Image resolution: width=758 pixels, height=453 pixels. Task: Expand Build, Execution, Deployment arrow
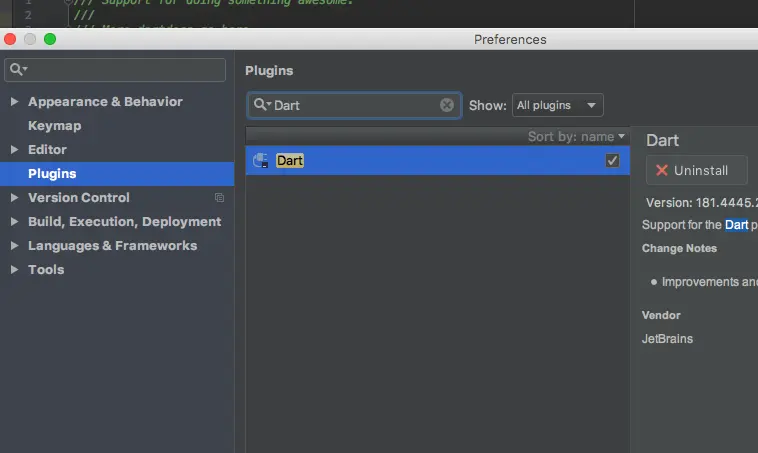[x=15, y=221]
